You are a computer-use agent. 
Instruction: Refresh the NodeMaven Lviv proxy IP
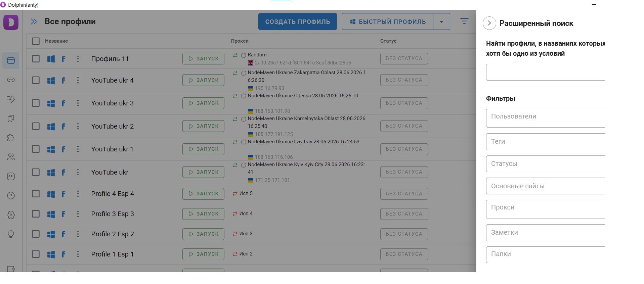coord(244,142)
